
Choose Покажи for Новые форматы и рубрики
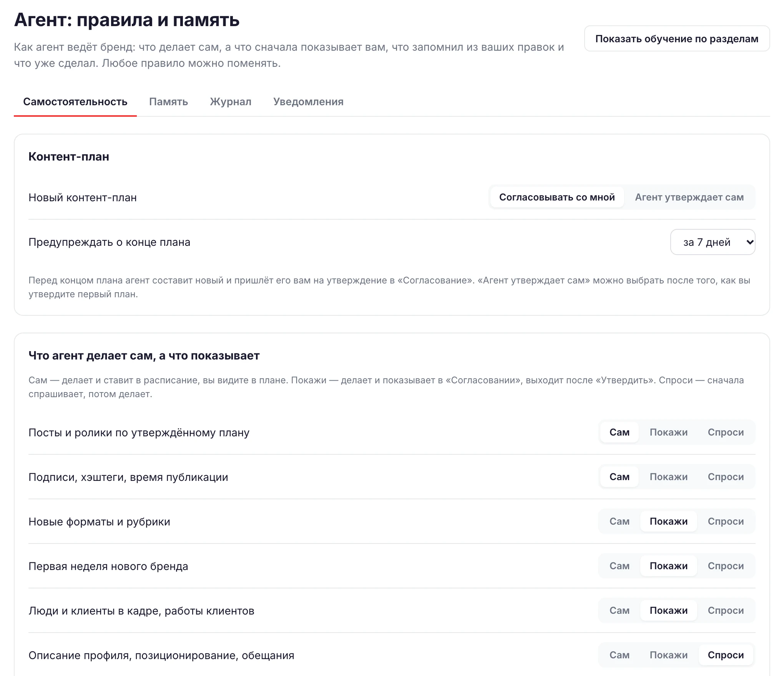(668, 521)
